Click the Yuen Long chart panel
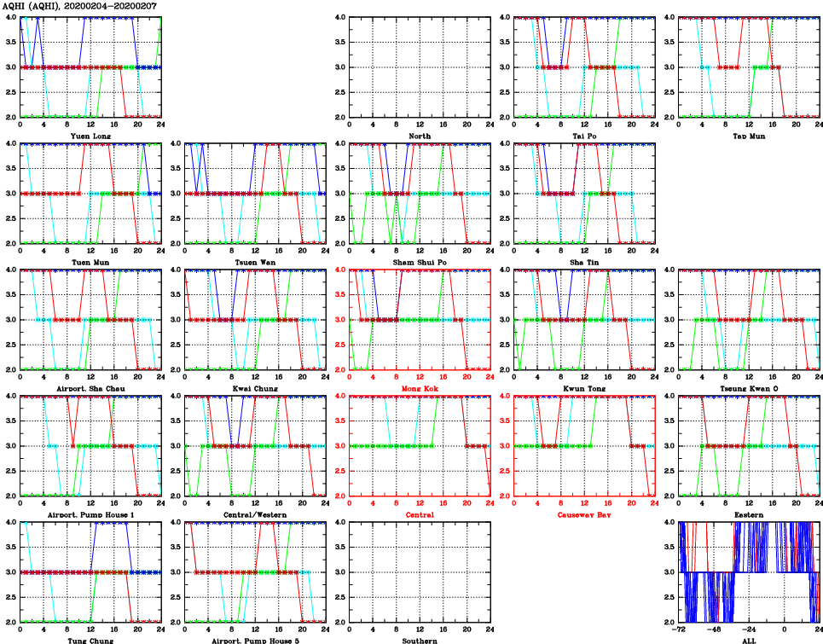 pyautogui.click(x=90, y=67)
